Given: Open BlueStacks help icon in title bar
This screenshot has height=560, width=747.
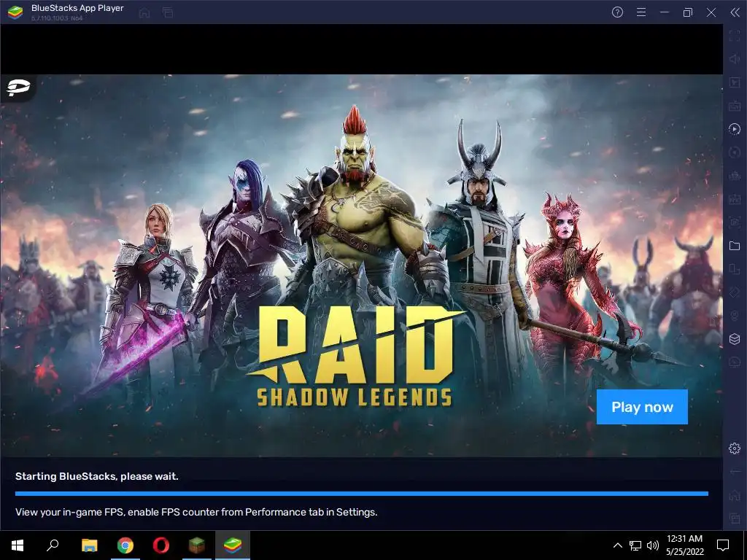Looking at the screenshot, I should pyautogui.click(x=617, y=12).
